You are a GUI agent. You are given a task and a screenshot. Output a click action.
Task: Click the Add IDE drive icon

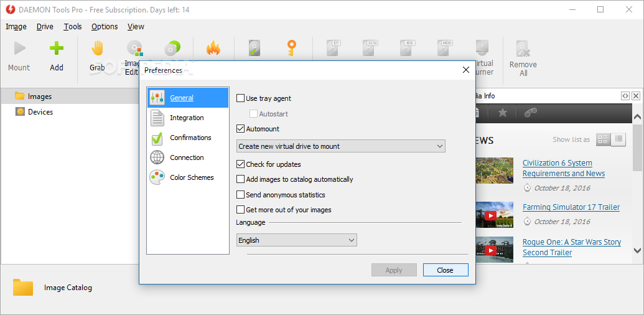(x=408, y=48)
